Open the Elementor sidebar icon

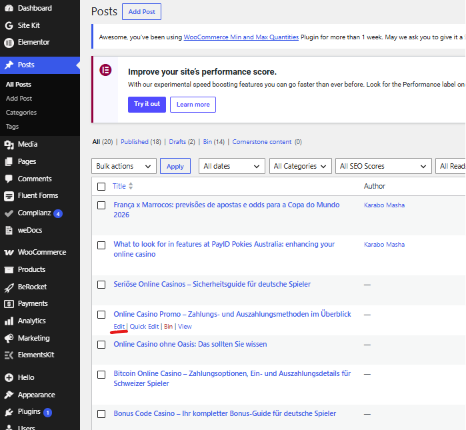pyautogui.click(x=9, y=43)
